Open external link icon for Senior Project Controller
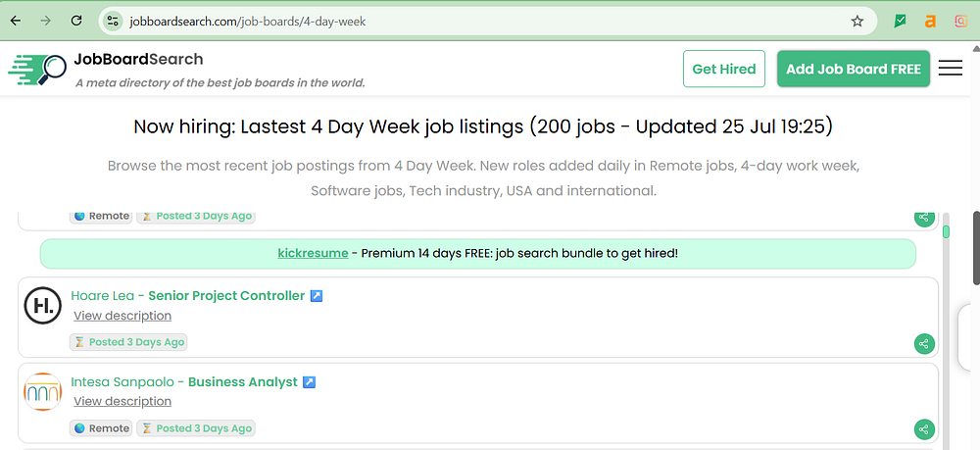980x450 pixels. click(x=317, y=296)
